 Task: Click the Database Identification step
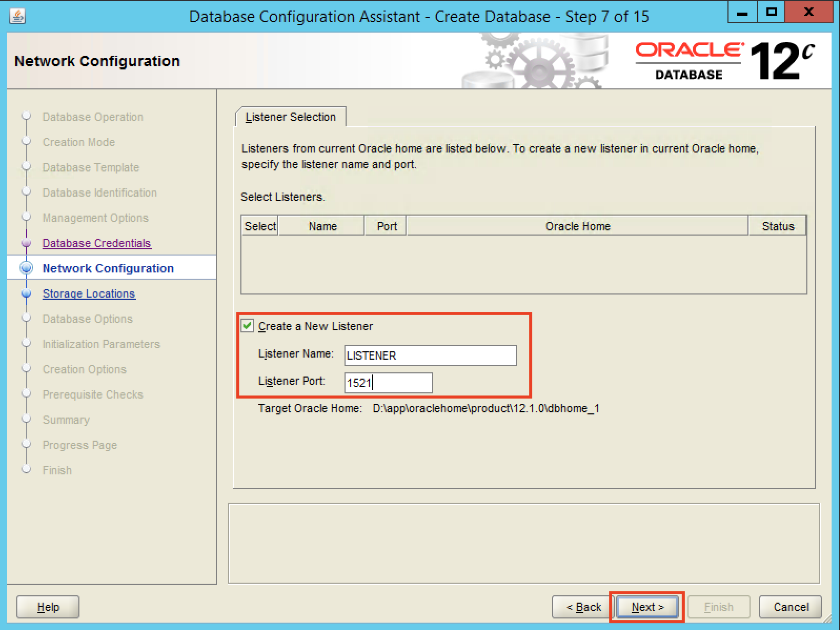[x=100, y=192]
